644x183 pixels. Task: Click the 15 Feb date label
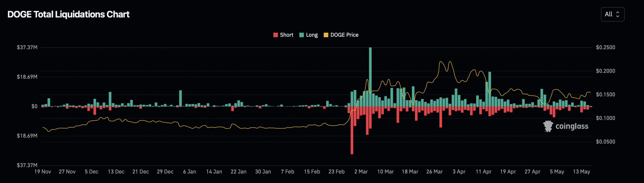pyautogui.click(x=312, y=172)
